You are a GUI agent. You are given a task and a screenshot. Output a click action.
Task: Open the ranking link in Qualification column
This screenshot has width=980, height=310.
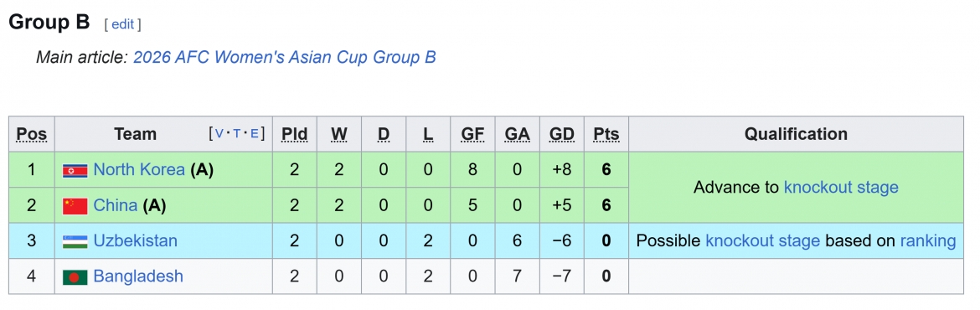[927, 240]
